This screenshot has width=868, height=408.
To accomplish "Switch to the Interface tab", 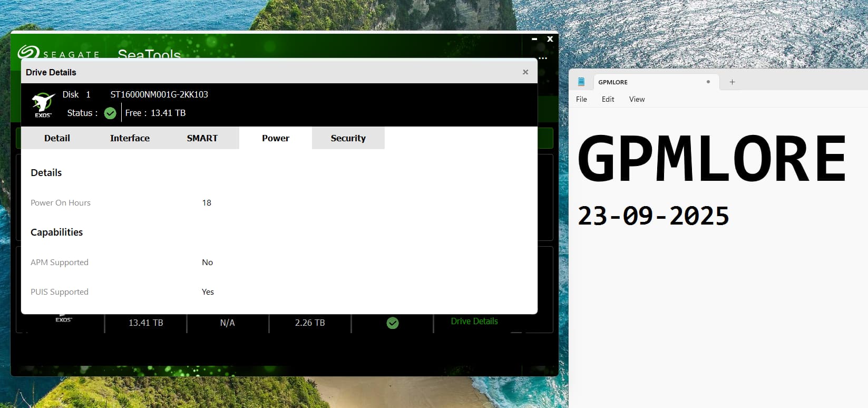I will click(x=130, y=138).
